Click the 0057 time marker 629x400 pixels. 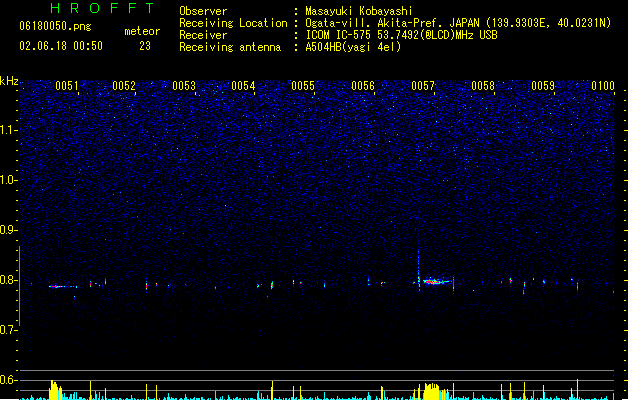coord(423,86)
